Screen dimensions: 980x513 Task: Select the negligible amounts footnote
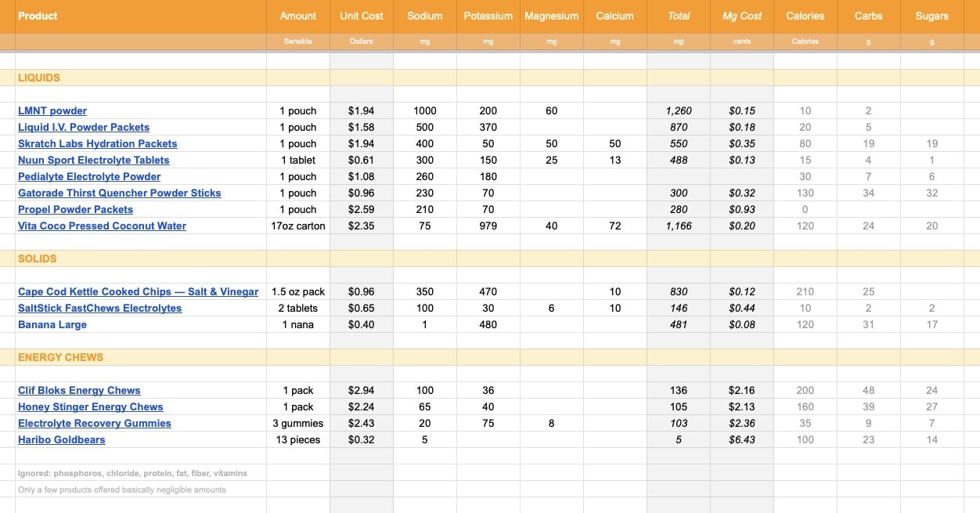122,490
